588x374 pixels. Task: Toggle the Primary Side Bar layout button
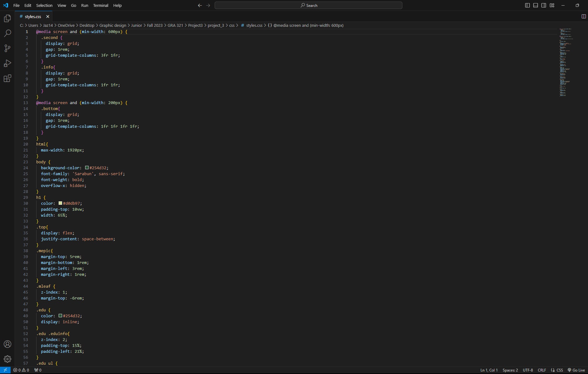(x=527, y=5)
